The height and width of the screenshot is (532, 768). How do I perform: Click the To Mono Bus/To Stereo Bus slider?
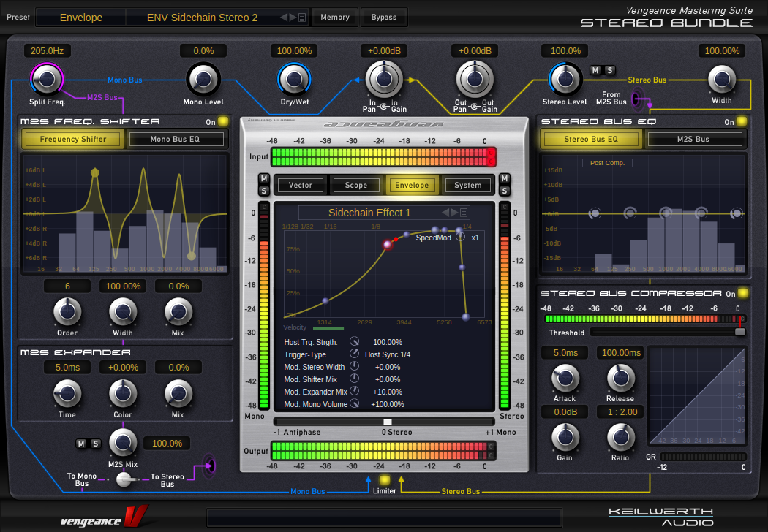[x=124, y=479]
